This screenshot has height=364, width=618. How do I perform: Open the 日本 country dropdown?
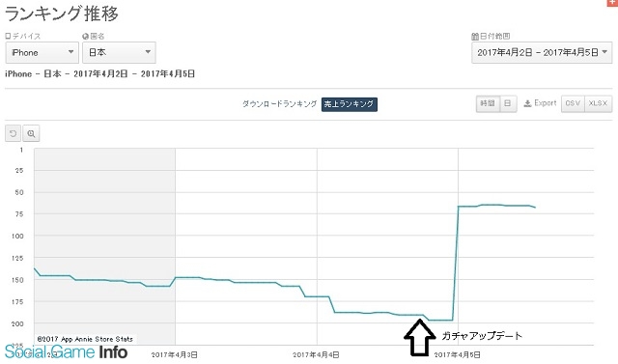tap(119, 52)
